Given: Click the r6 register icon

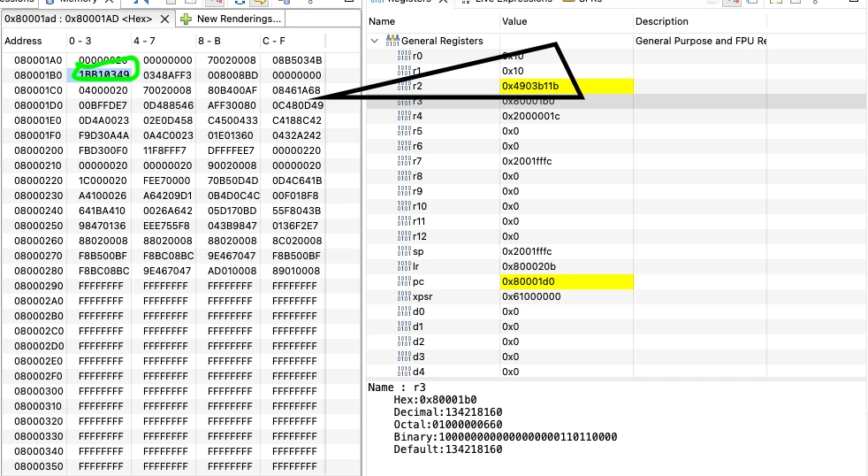Looking at the screenshot, I should pyautogui.click(x=404, y=146).
